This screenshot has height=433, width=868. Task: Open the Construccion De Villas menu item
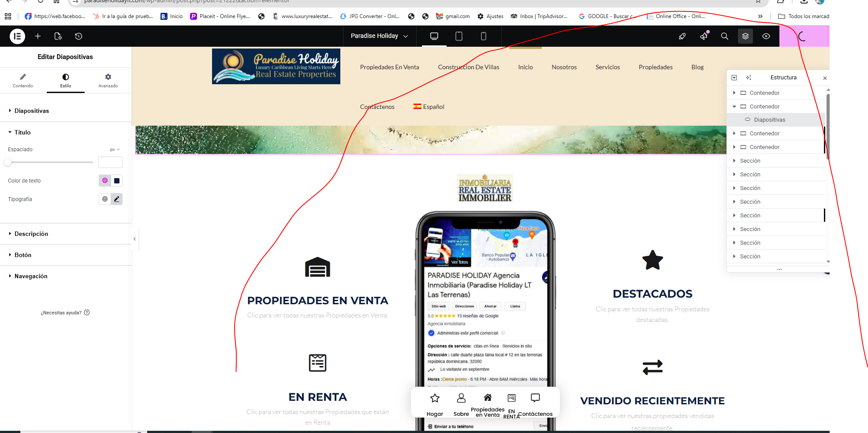(469, 67)
